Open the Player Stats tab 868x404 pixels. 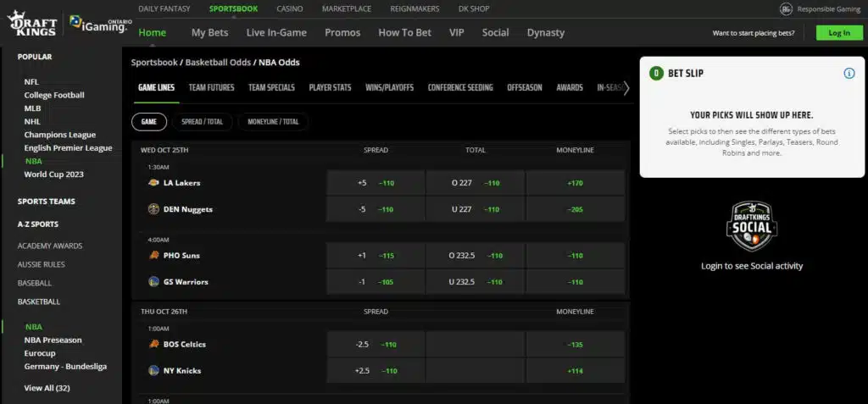click(x=330, y=87)
